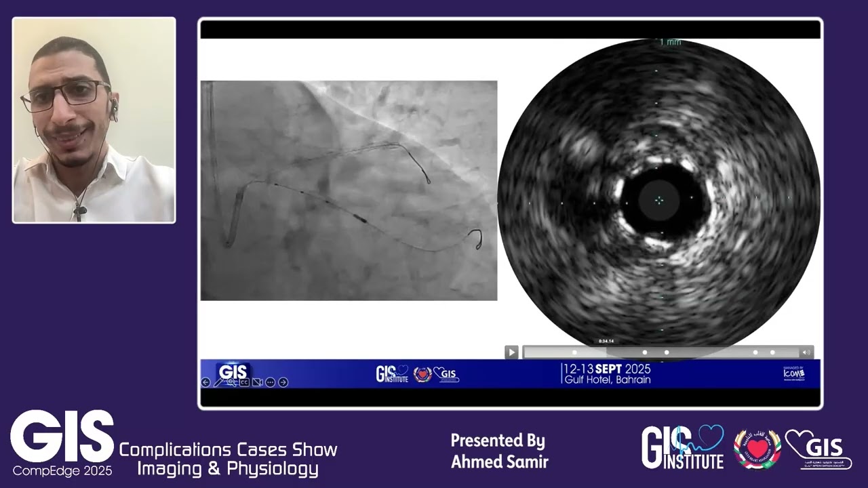Viewport: 868px width, 488px height.
Task: Select the pen annotation tool
Action: pyautogui.click(x=218, y=382)
